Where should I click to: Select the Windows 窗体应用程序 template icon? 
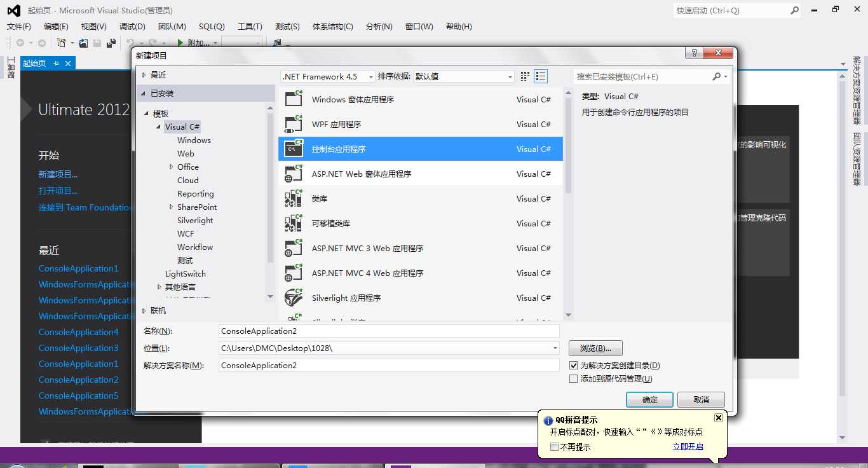pos(294,99)
